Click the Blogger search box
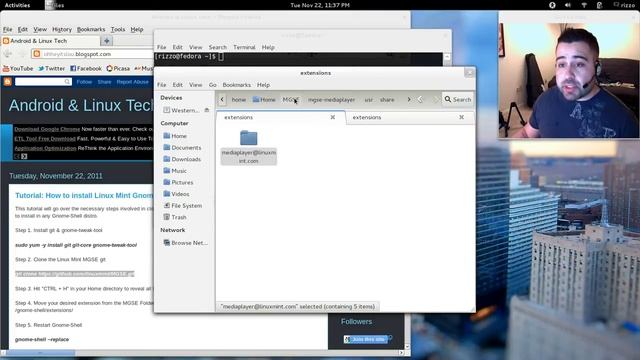 tap(43, 82)
